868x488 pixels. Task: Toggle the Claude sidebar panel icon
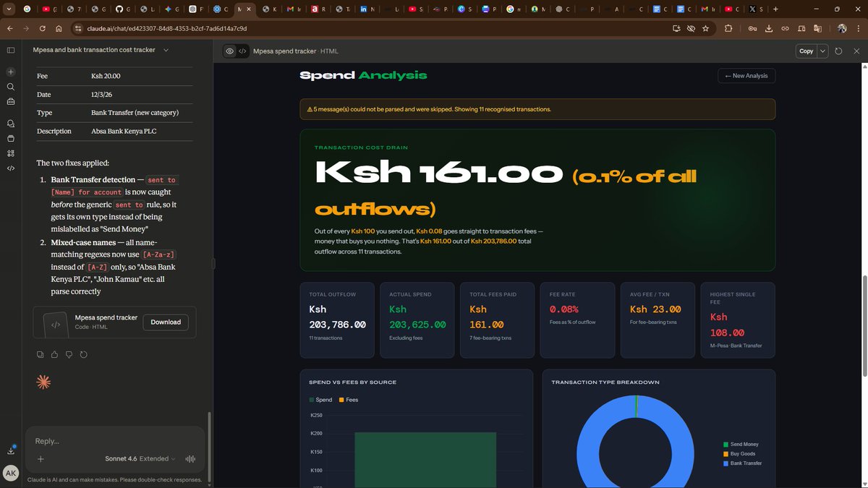pyautogui.click(x=11, y=50)
